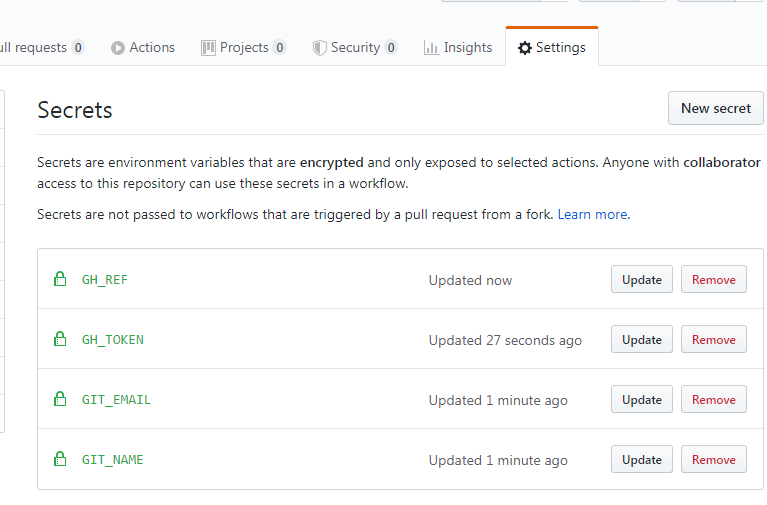This screenshot has width=767, height=505.
Task: Click the Actions play icon
Action: pos(117,48)
